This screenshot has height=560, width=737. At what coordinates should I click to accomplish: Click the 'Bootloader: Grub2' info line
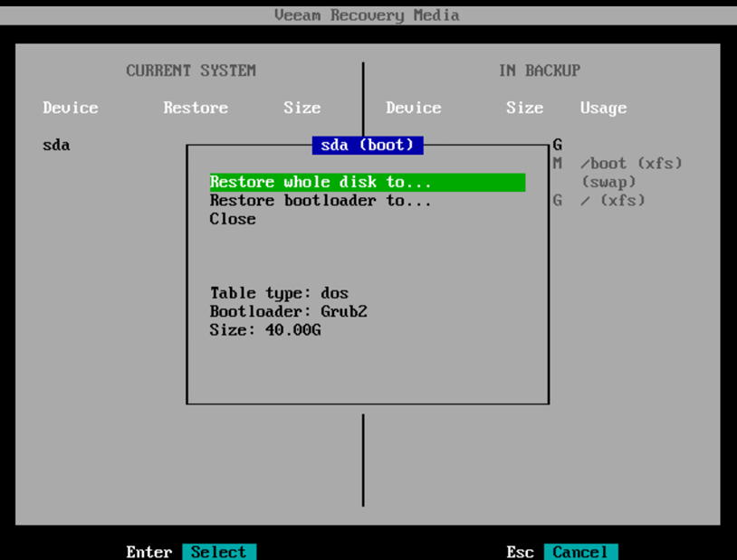pos(288,311)
